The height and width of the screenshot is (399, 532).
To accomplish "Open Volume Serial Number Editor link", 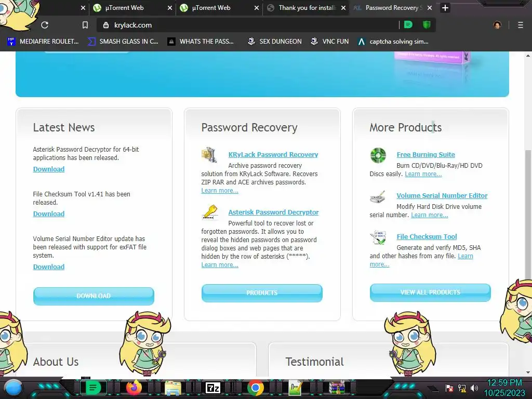I will point(442,196).
